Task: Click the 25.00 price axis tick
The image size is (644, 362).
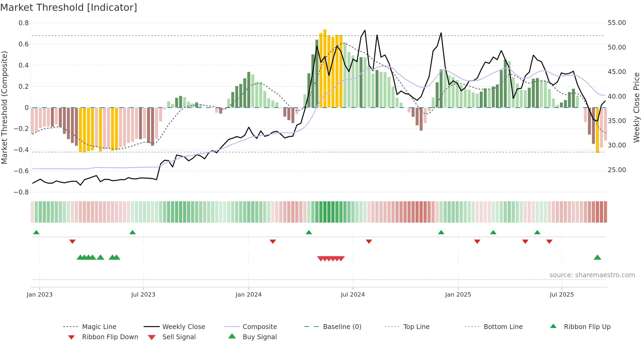Action: (x=617, y=170)
